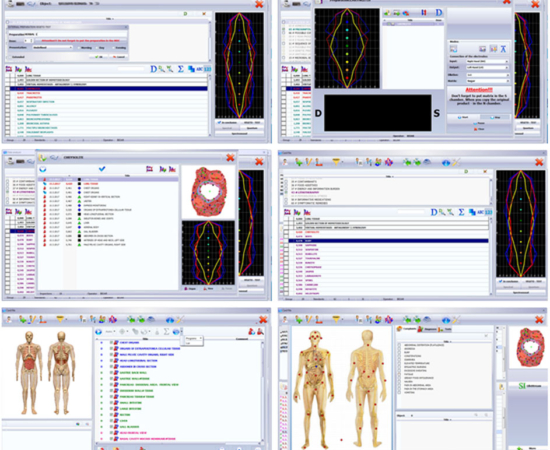Click red-blue arrows icon in top-right dialog toolbar
The image size is (550, 450).
424,13
